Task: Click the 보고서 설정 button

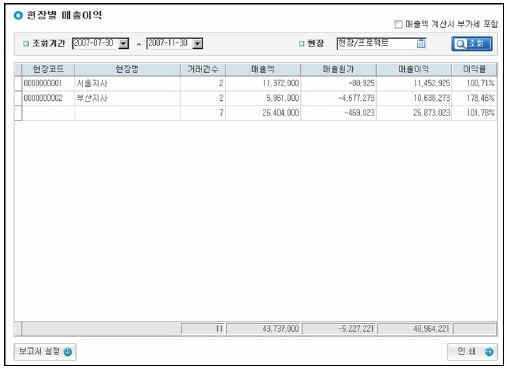Action: point(45,352)
